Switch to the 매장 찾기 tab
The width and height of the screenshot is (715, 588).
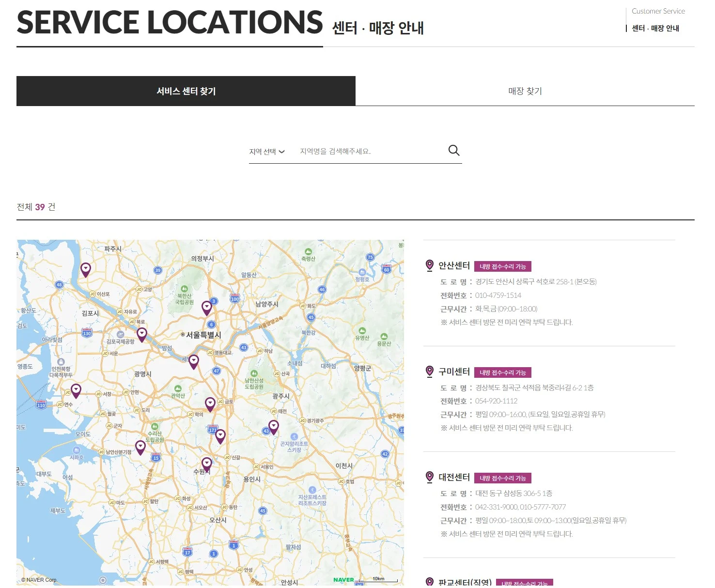(x=525, y=91)
